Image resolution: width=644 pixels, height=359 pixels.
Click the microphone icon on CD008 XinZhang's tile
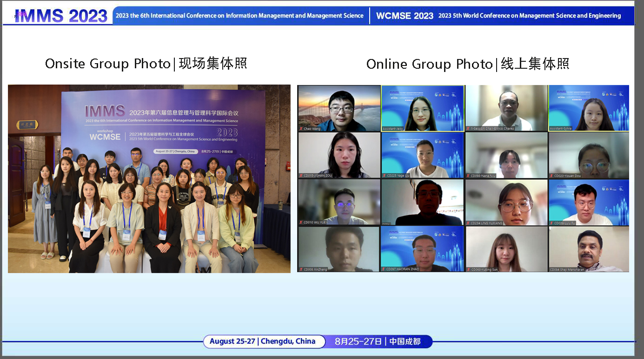click(x=301, y=269)
